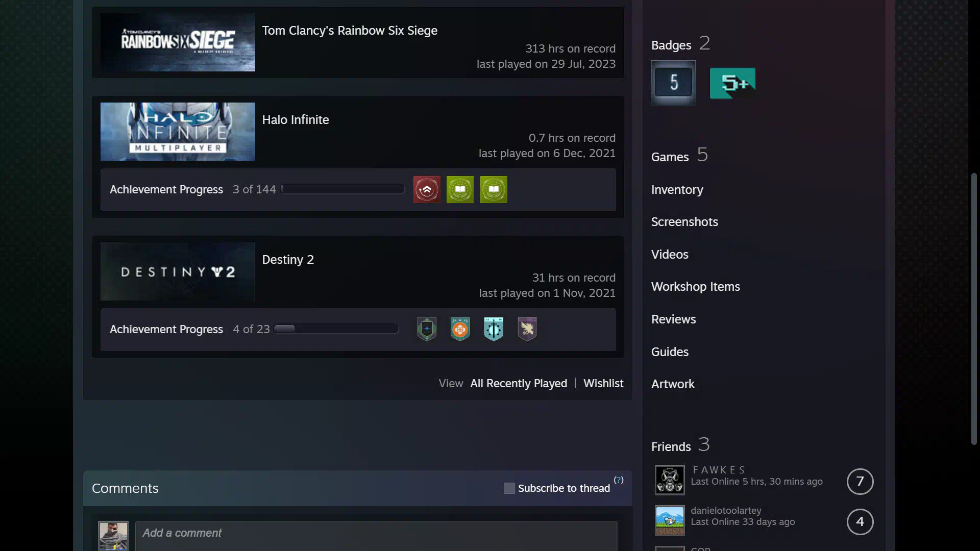Screen dimensions: 980x551
Task: Open the Destiny 2 game banner
Action: [178, 271]
